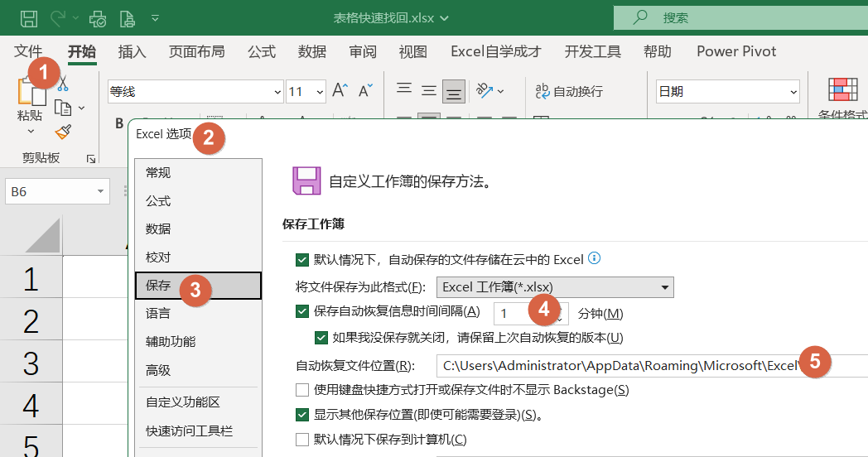The image size is (868, 457).
Task: Select 校对 category in Excel 选项
Action: click(x=198, y=257)
